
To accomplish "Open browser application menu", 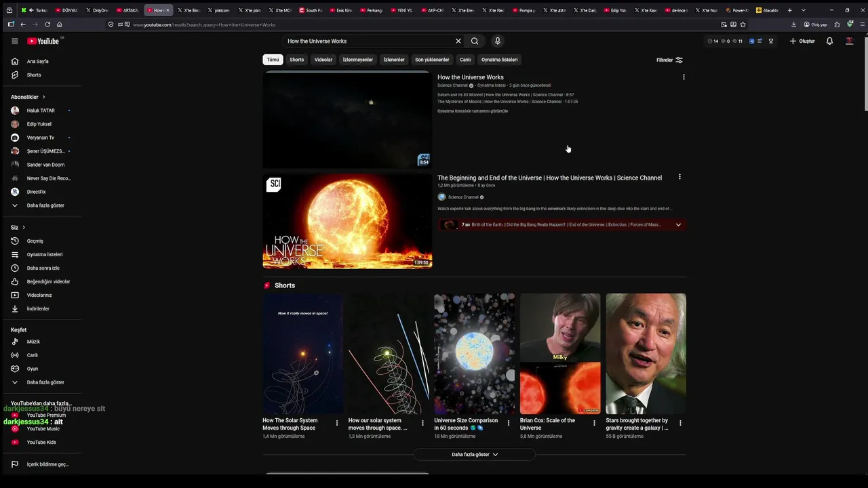I will [863, 24].
